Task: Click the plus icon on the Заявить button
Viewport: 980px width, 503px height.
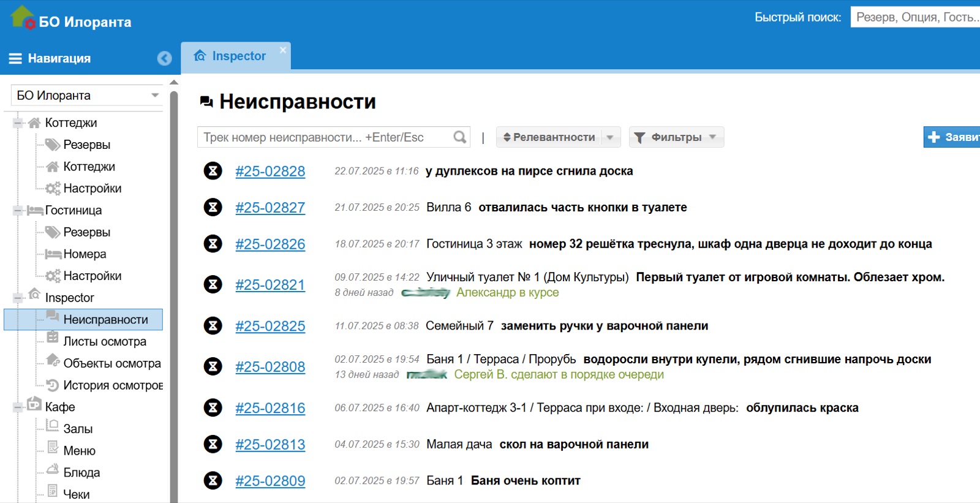Action: coord(934,137)
